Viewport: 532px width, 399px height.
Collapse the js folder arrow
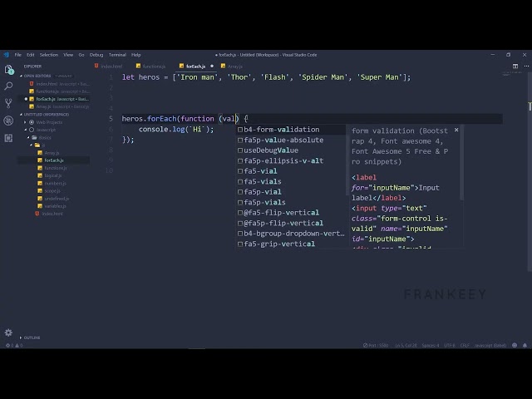pos(32,145)
